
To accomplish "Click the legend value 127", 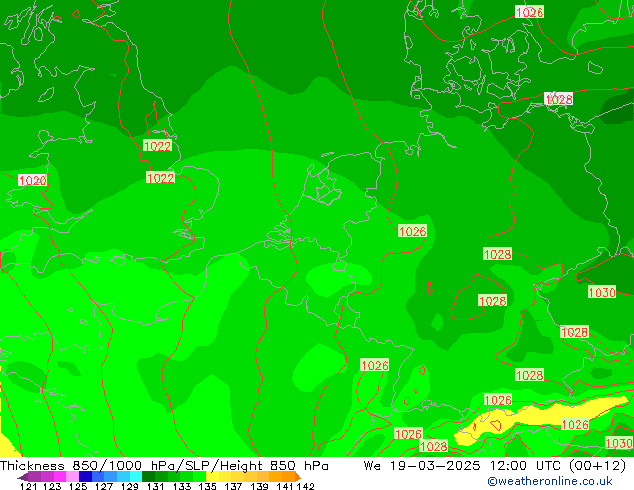I will point(104,486).
